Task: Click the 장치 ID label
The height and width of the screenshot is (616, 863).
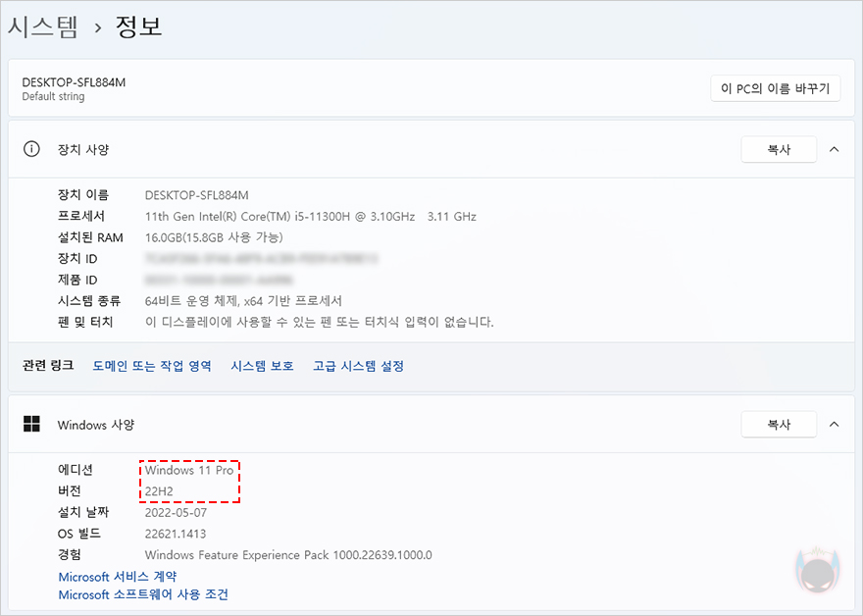Action: [77, 258]
